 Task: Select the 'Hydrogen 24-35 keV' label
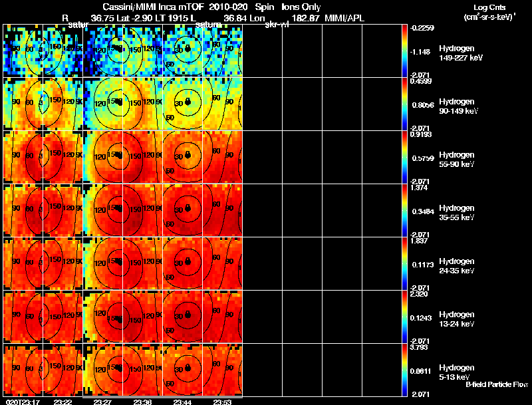[457, 266]
